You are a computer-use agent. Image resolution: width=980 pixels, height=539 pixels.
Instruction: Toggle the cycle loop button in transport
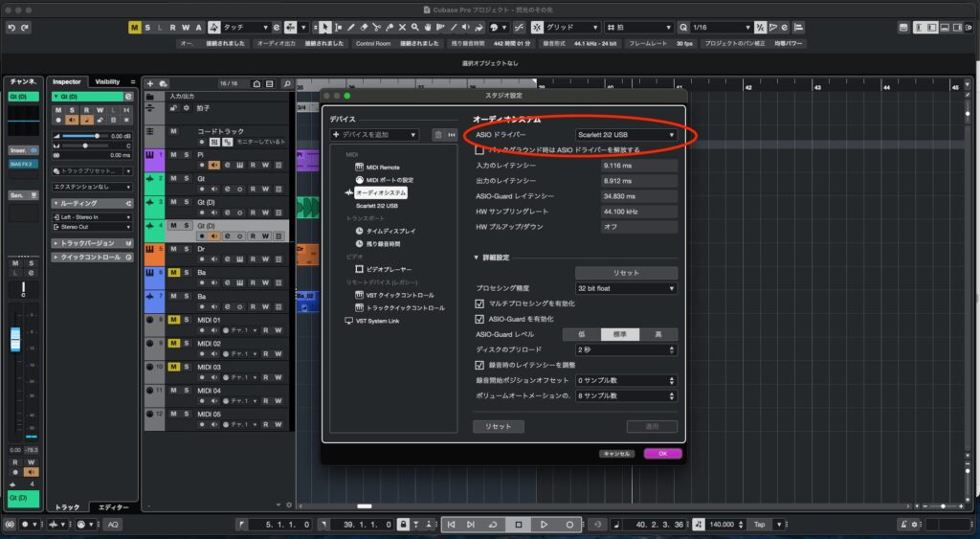(494, 525)
